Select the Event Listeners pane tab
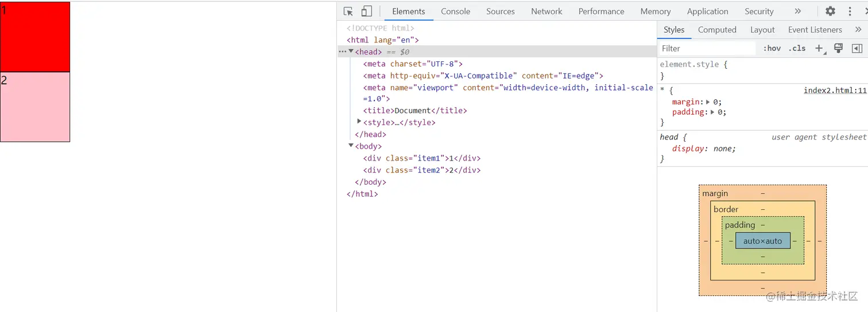The image size is (868, 312). pos(815,30)
